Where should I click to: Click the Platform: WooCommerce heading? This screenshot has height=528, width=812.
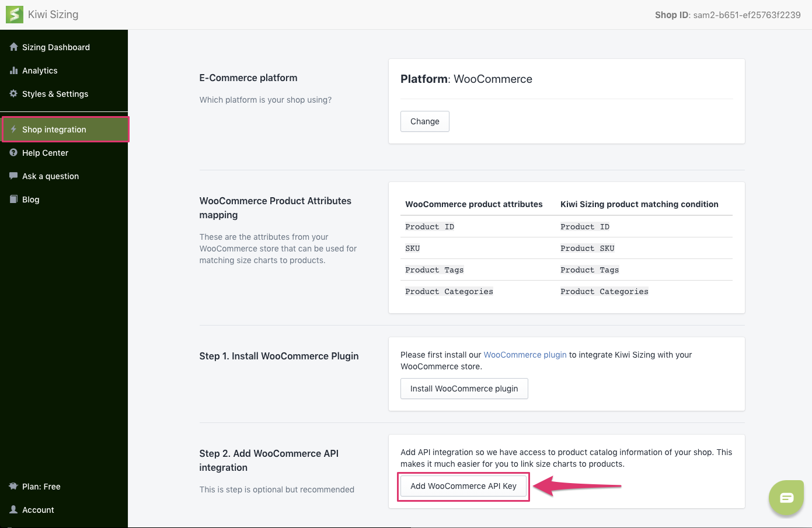point(466,79)
